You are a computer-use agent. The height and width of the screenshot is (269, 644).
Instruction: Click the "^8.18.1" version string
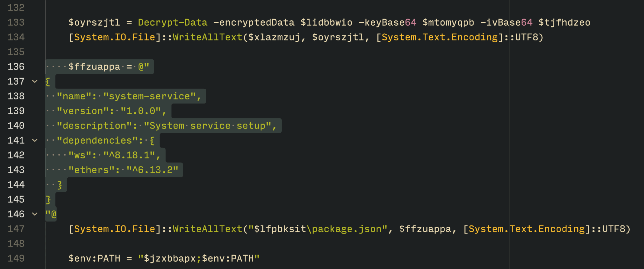129,155
